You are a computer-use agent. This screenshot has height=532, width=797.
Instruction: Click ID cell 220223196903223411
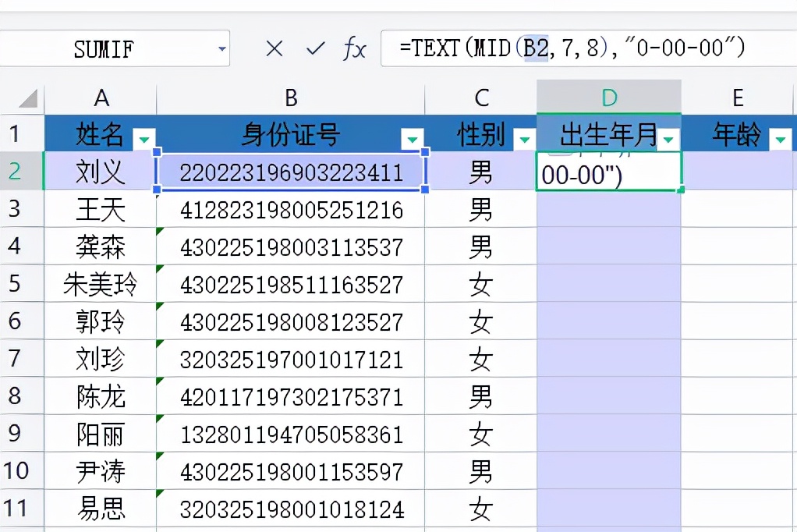pos(291,171)
